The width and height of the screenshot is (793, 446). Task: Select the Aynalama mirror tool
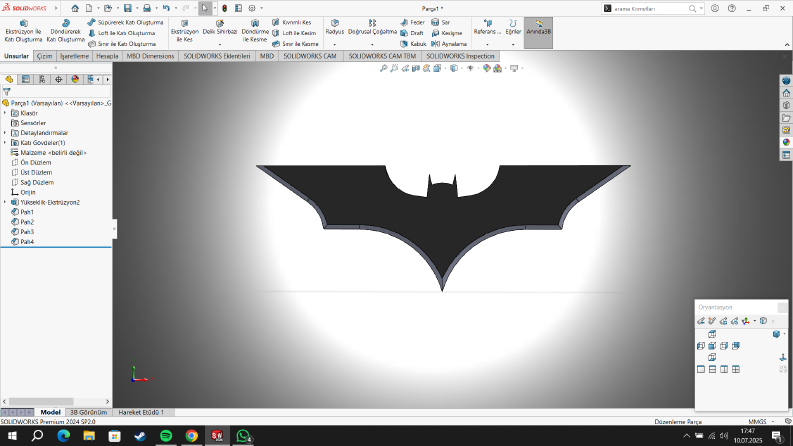coord(449,44)
